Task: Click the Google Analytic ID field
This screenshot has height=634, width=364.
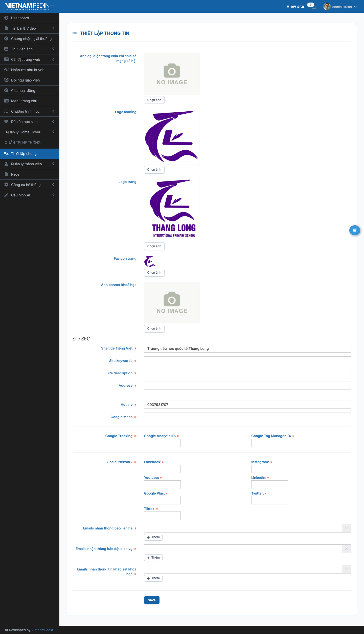Action: pyautogui.click(x=162, y=443)
